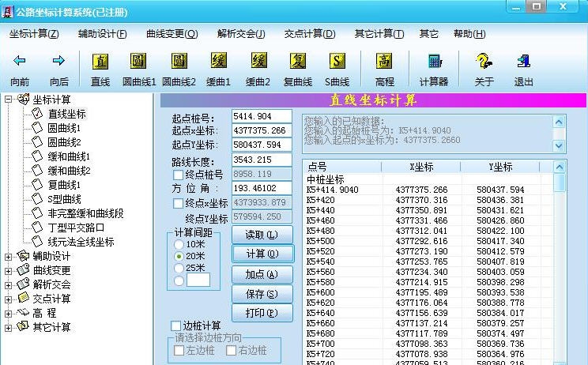Screen dimensions: 588x365
Task: Launch the 计算器 calculator
Action: (433, 62)
